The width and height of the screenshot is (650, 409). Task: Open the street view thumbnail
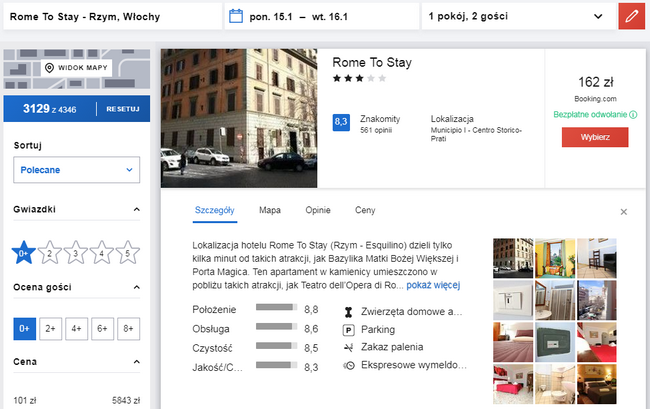click(597, 300)
